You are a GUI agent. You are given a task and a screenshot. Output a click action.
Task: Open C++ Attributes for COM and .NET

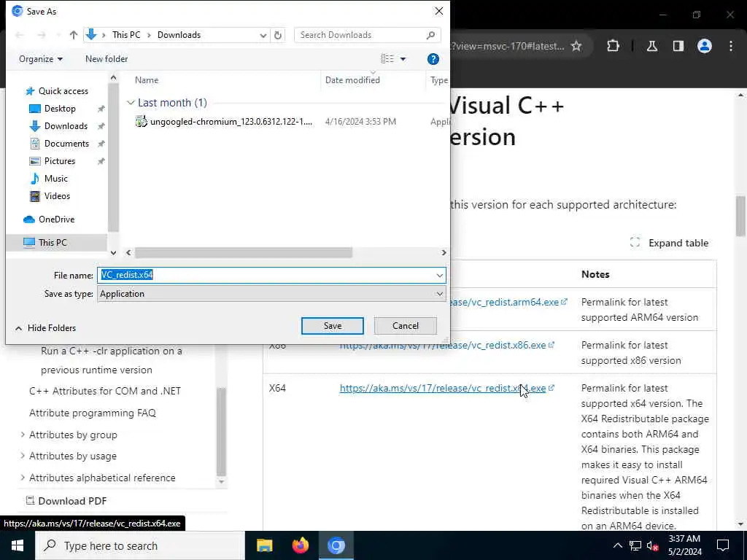[x=105, y=391]
